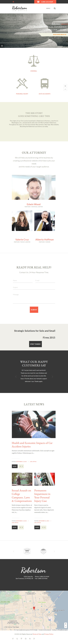This screenshot has height=644, width=68.
Task: Click the SUBMIT button
Action: [34, 310]
